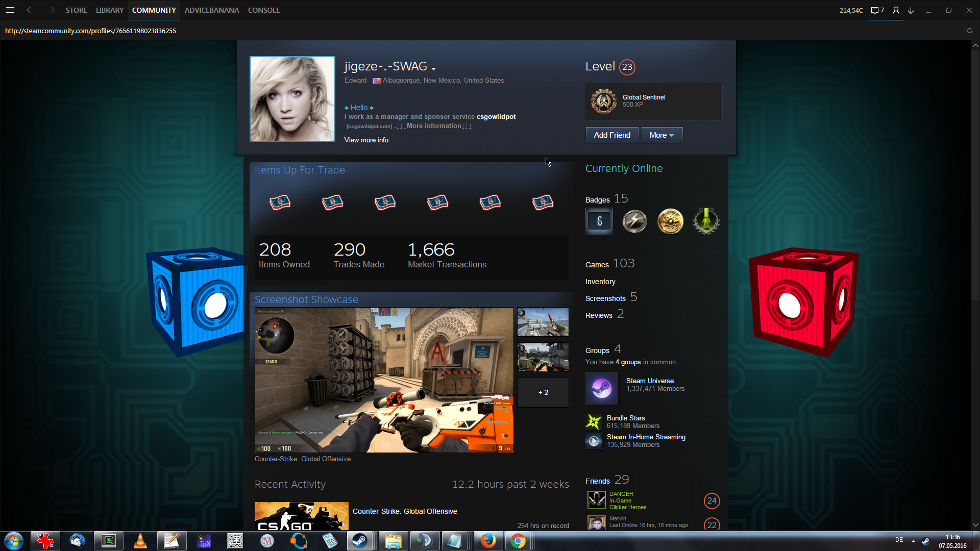Open the Steam Universe group icon
The height and width of the screenshot is (551, 980).
(x=601, y=388)
